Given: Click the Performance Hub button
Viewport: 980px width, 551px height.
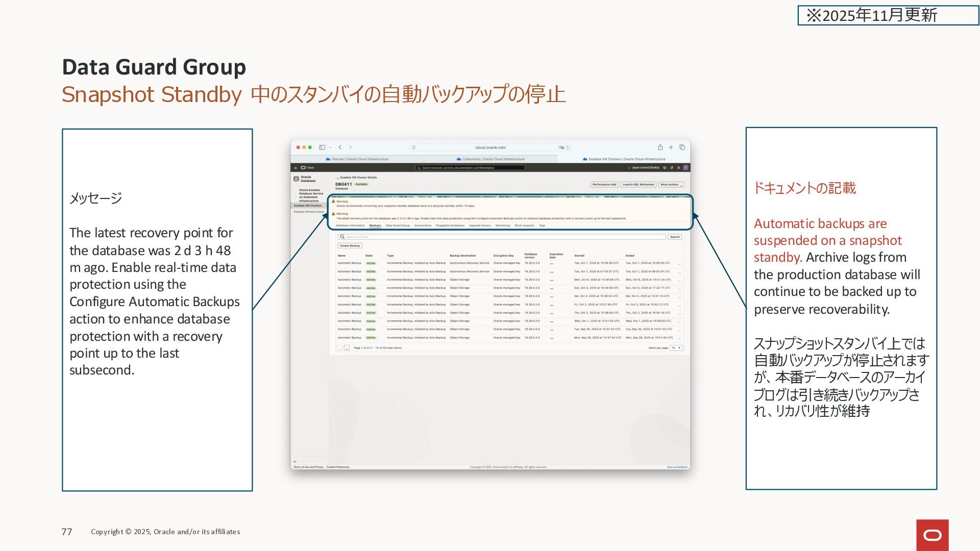Looking at the screenshot, I should pyautogui.click(x=604, y=185).
